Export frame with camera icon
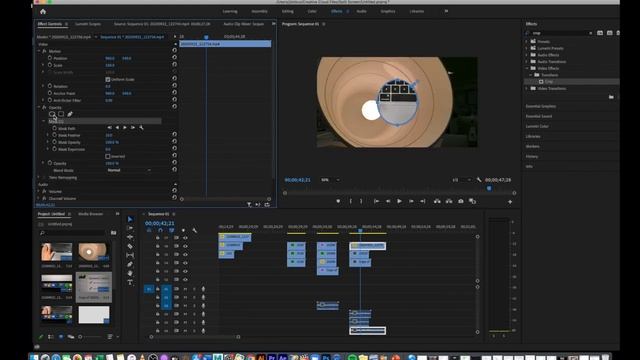 click(x=460, y=201)
